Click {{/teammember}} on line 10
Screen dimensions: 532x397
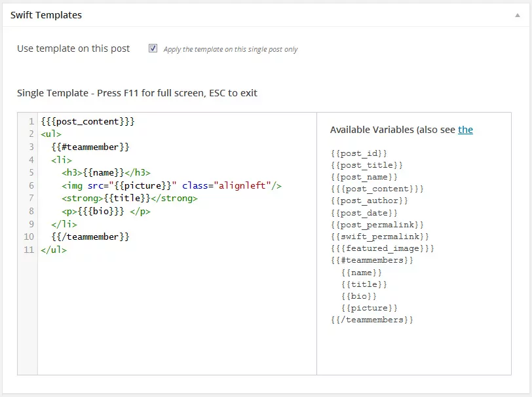click(x=90, y=236)
